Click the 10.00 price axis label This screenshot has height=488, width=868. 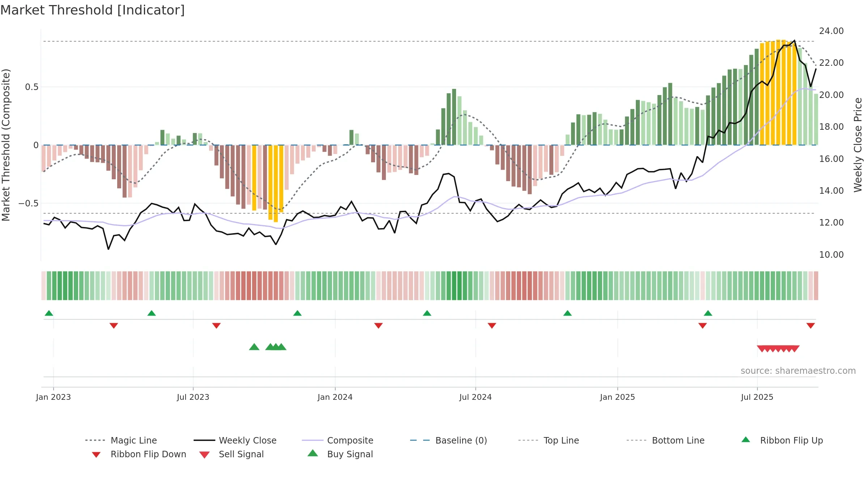(x=831, y=254)
